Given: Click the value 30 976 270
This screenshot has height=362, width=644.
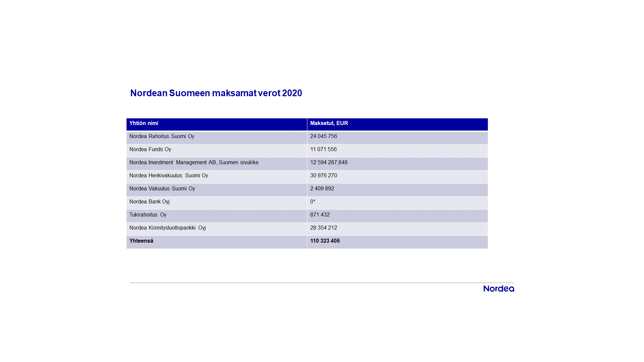Looking at the screenshot, I should click(x=324, y=176).
